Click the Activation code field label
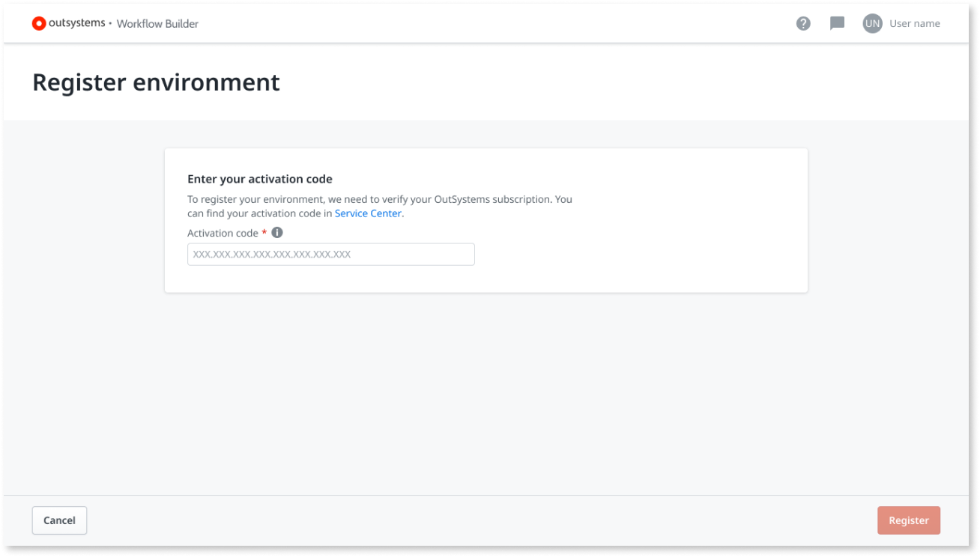This screenshot has height=557, width=980. [x=223, y=232]
